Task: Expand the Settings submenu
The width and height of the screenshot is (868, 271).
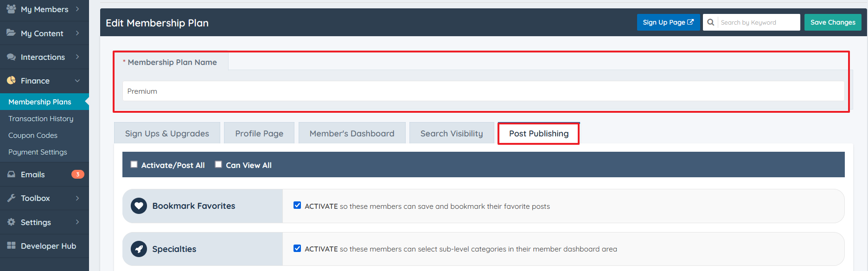Action: 78,222
